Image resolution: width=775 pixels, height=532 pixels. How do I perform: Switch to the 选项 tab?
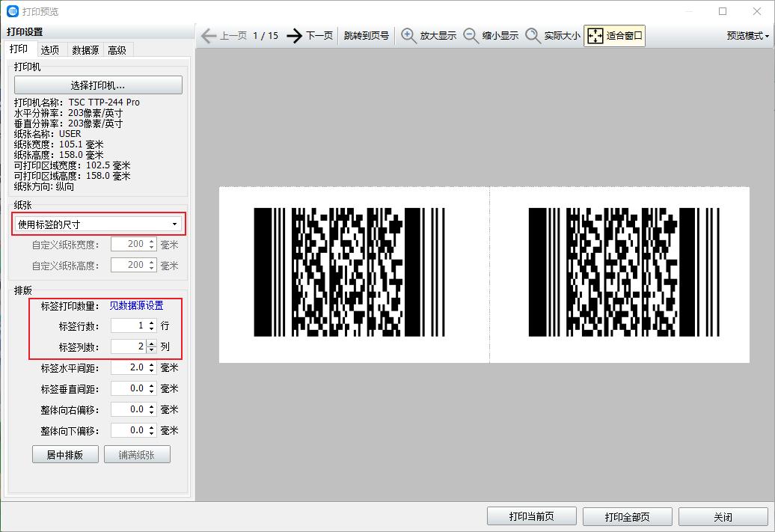pyautogui.click(x=50, y=50)
